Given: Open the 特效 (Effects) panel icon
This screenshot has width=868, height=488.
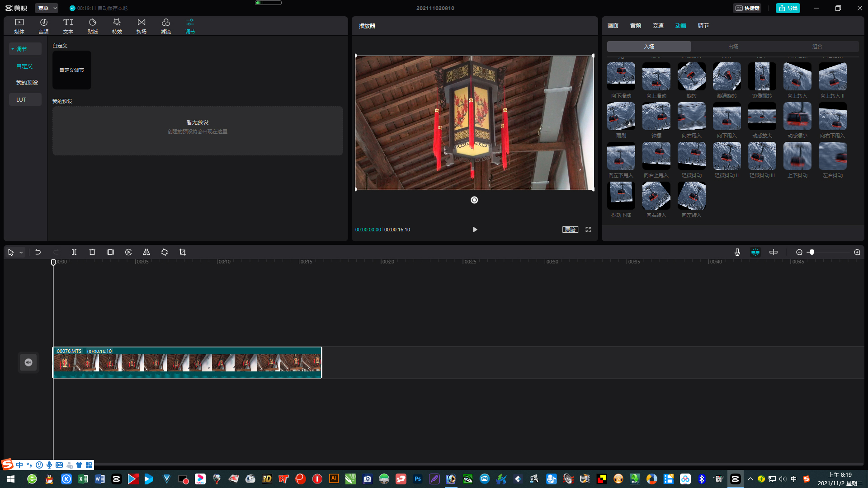Looking at the screenshot, I should pos(117,26).
